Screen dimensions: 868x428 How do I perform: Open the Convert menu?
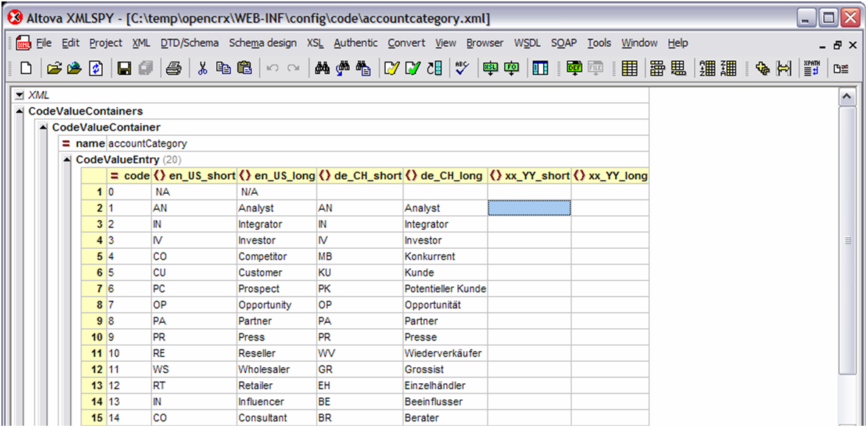click(x=406, y=43)
